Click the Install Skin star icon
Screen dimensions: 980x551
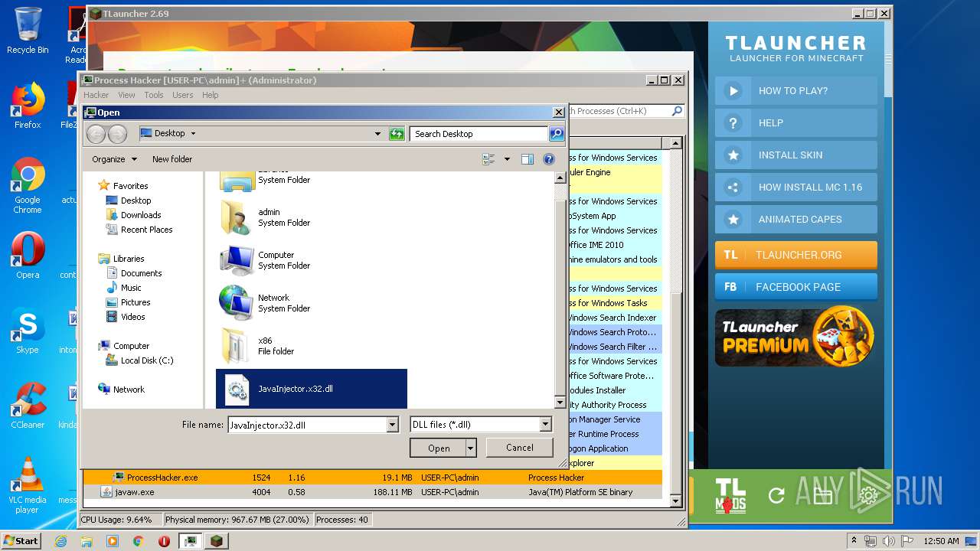pos(733,155)
